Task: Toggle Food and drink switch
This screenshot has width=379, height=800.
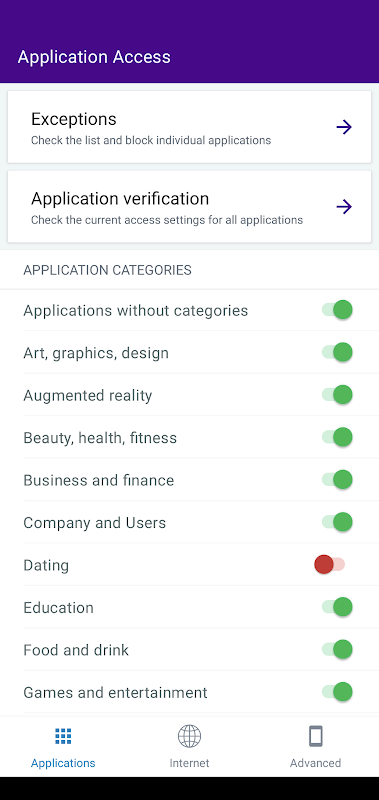Action: coord(337,649)
